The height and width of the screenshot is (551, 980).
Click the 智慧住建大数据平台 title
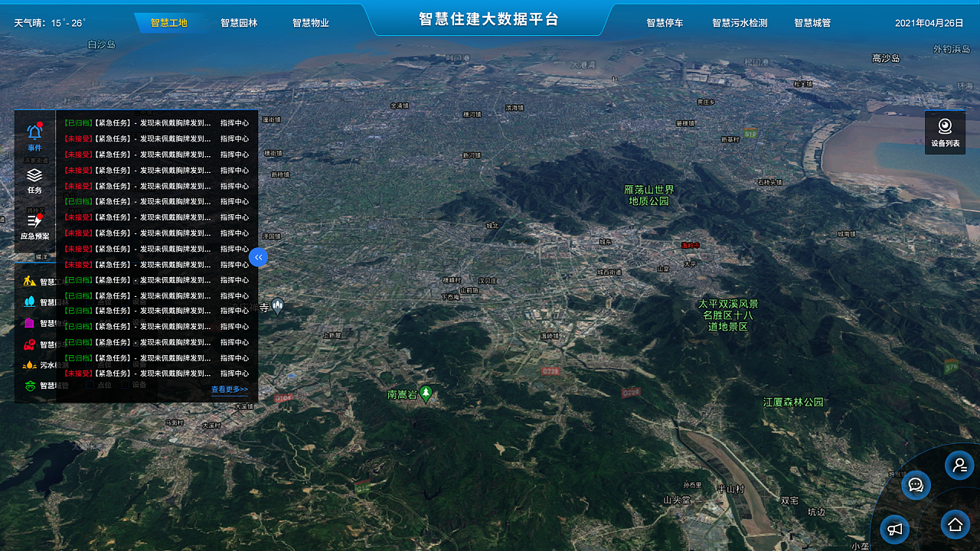[x=489, y=19]
